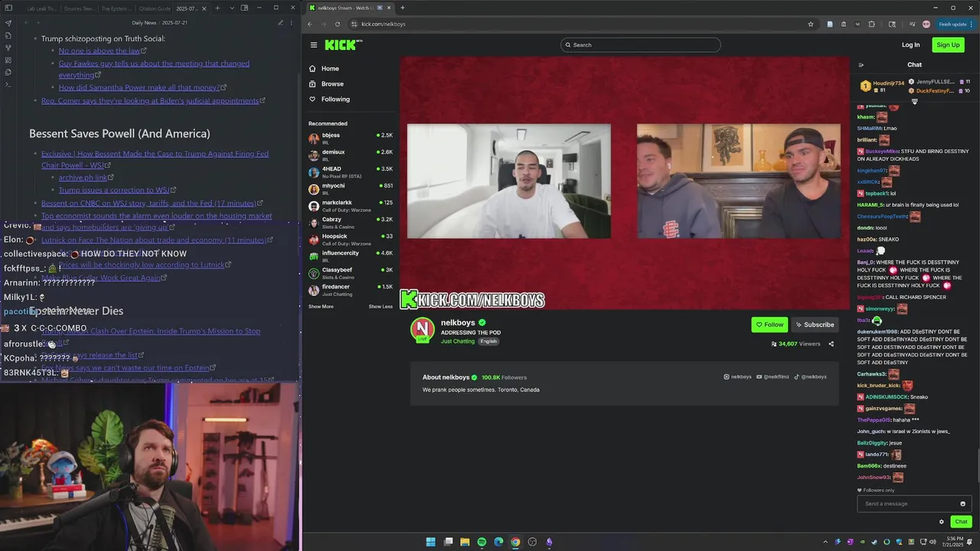Open the Obsidian app from the taskbar
Image resolution: width=980 pixels, height=551 pixels.
tap(549, 542)
